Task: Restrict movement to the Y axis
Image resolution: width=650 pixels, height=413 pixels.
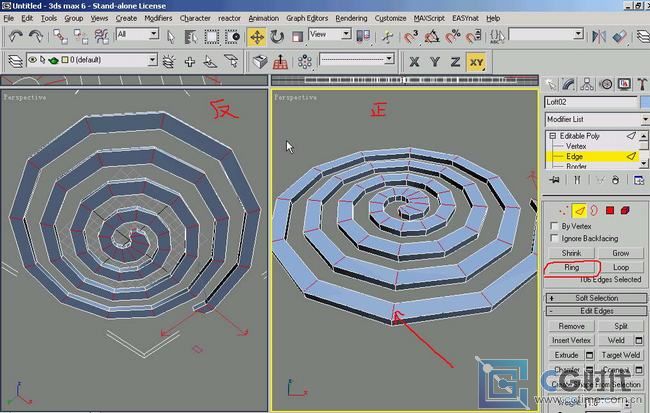Action: tap(435, 62)
